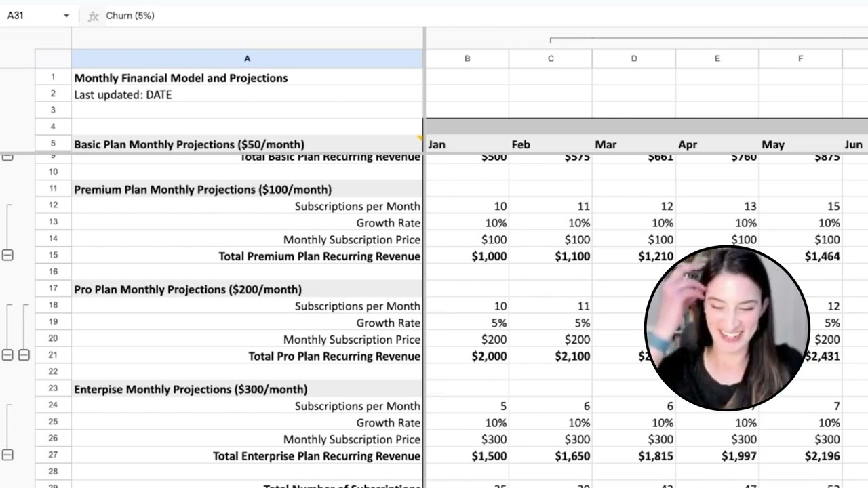Click 'Total Pro Plan Recurring Revenue' label
The image size is (868, 488).
pos(334,356)
